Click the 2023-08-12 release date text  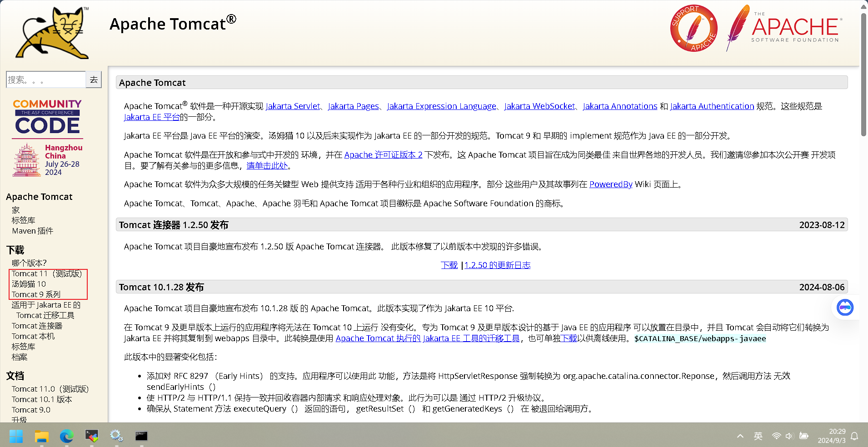tap(822, 225)
